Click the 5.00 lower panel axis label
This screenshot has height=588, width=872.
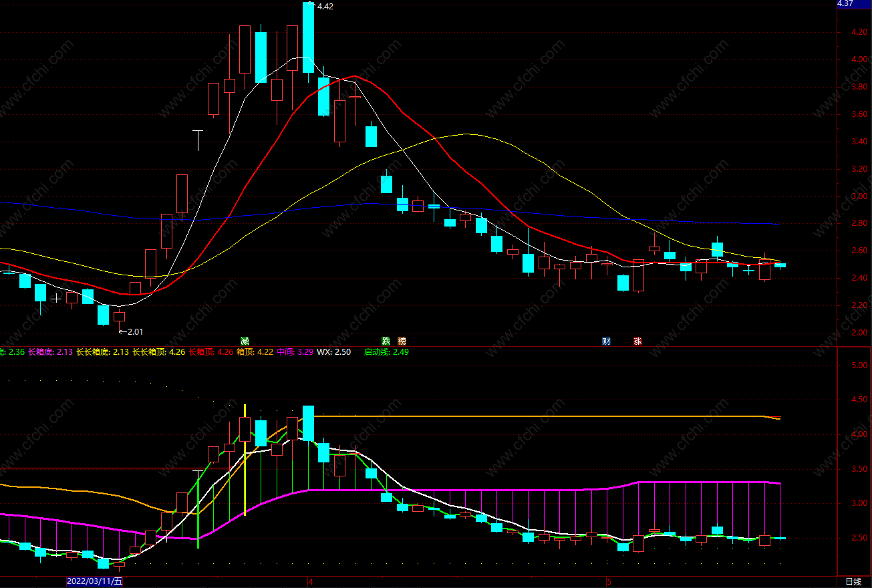pos(859,365)
